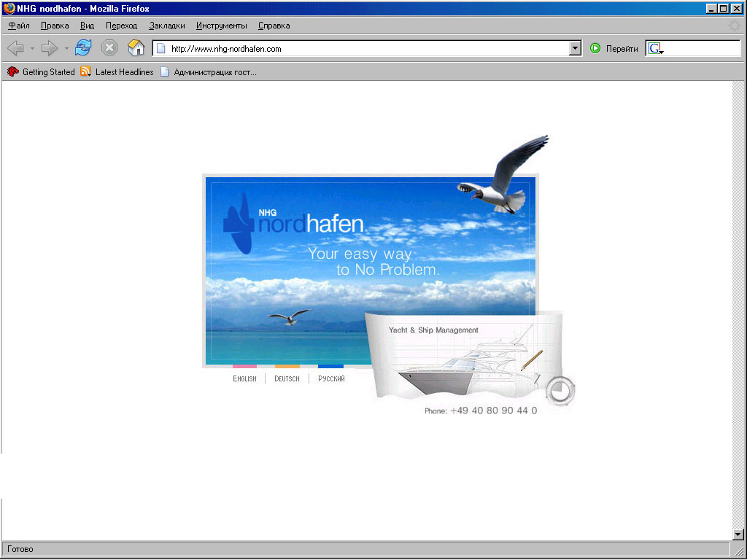Open the Home page icon
Viewport: 747px width, 560px height.
pos(136,47)
